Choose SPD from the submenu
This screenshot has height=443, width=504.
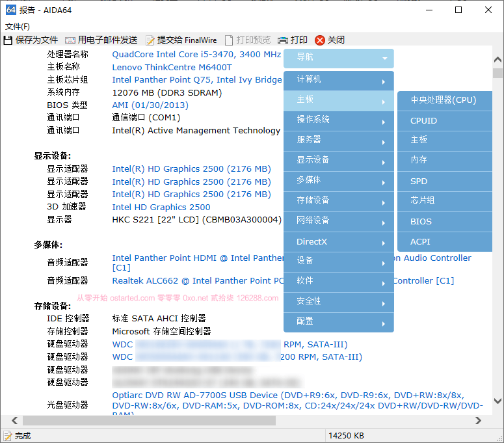click(x=445, y=181)
